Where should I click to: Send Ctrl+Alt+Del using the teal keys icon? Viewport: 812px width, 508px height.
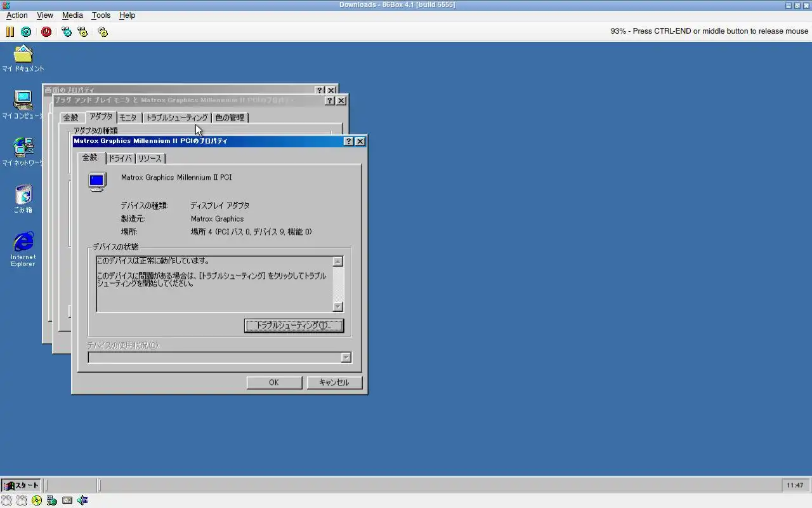tap(67, 31)
